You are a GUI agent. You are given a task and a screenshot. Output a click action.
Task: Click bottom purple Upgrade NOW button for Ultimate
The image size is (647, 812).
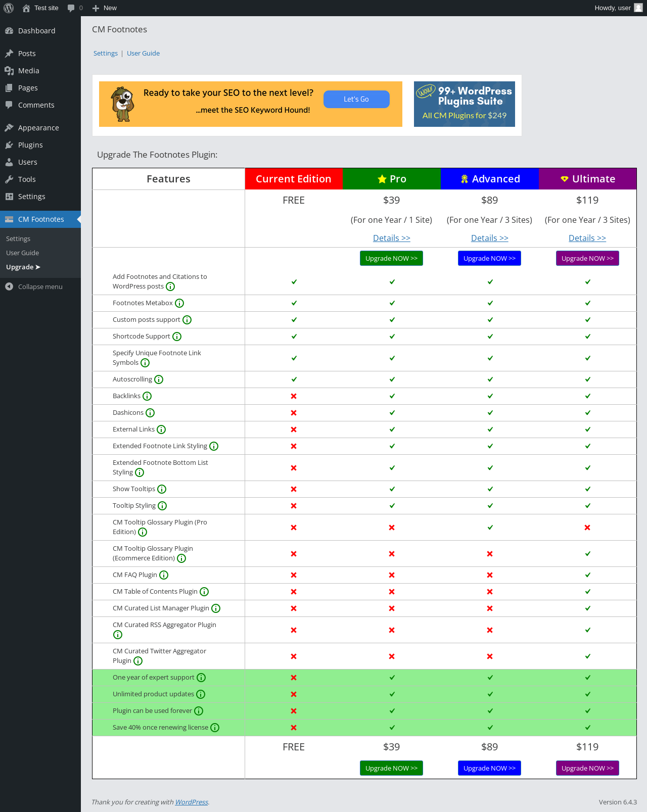[587, 768]
